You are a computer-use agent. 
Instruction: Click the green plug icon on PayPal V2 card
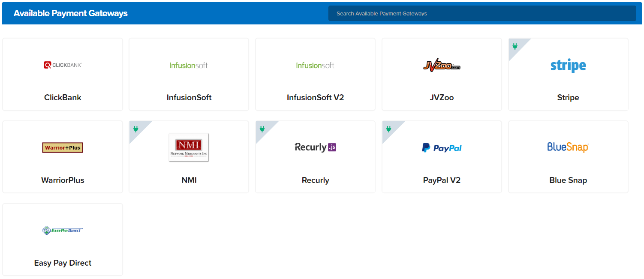tap(388, 129)
